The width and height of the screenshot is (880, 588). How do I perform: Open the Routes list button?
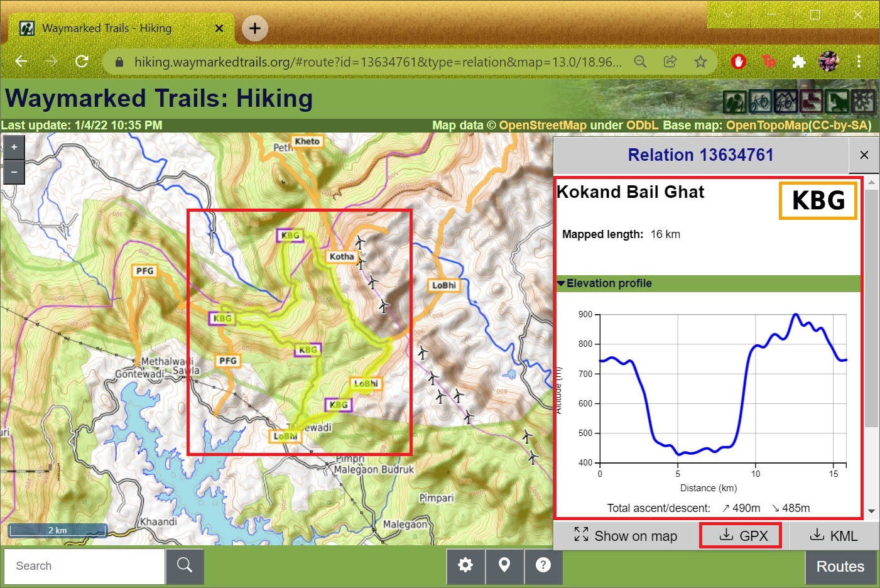pos(840,566)
